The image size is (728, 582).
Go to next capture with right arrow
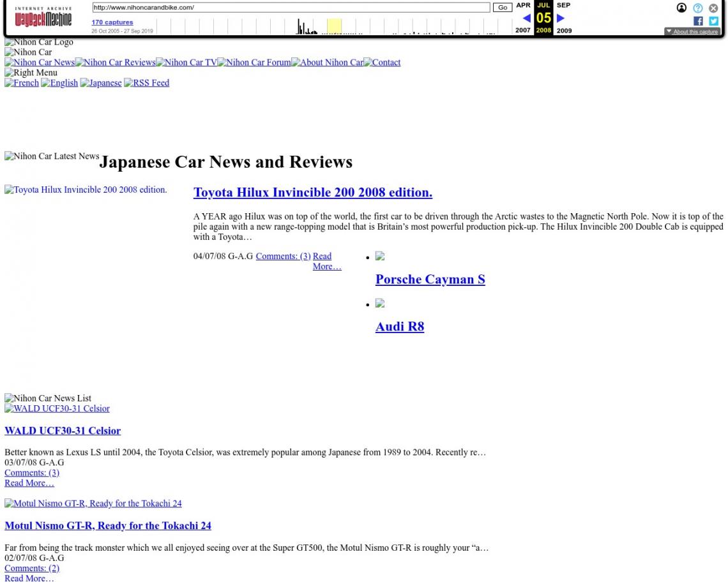coord(561,18)
